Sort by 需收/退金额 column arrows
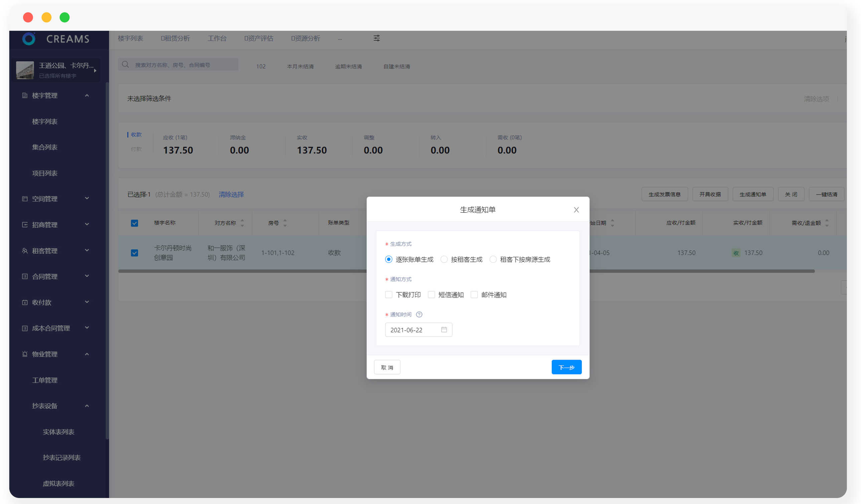Viewport: 861px width, 504px height. click(x=827, y=223)
